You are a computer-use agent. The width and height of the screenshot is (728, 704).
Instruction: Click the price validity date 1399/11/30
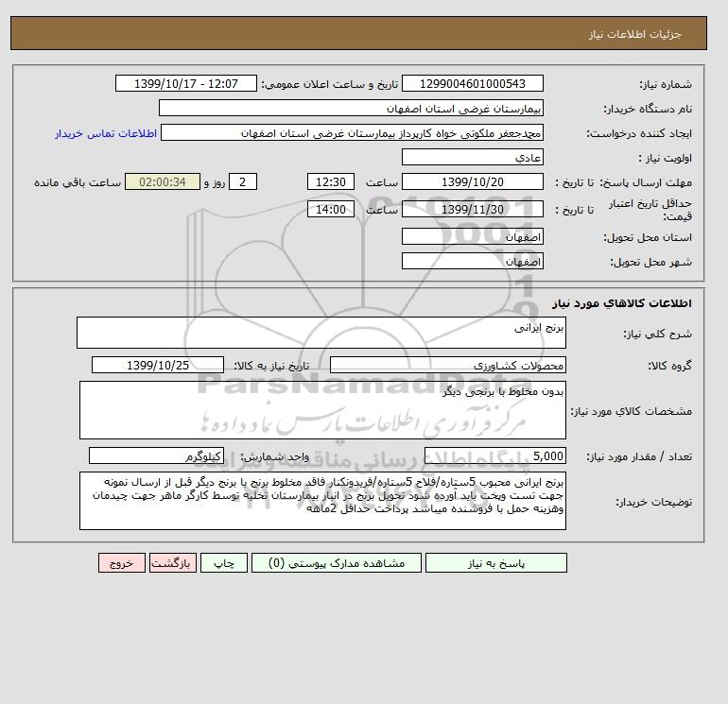point(472,209)
